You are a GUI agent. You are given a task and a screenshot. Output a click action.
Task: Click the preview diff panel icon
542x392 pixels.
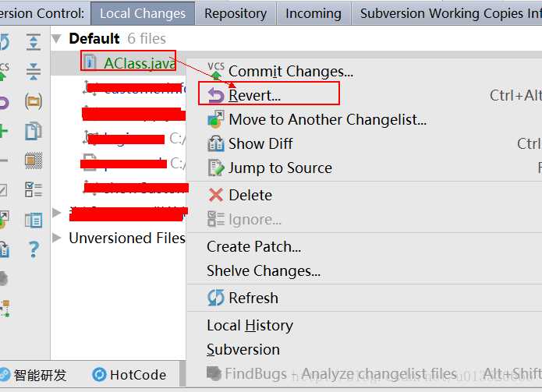tap(34, 220)
